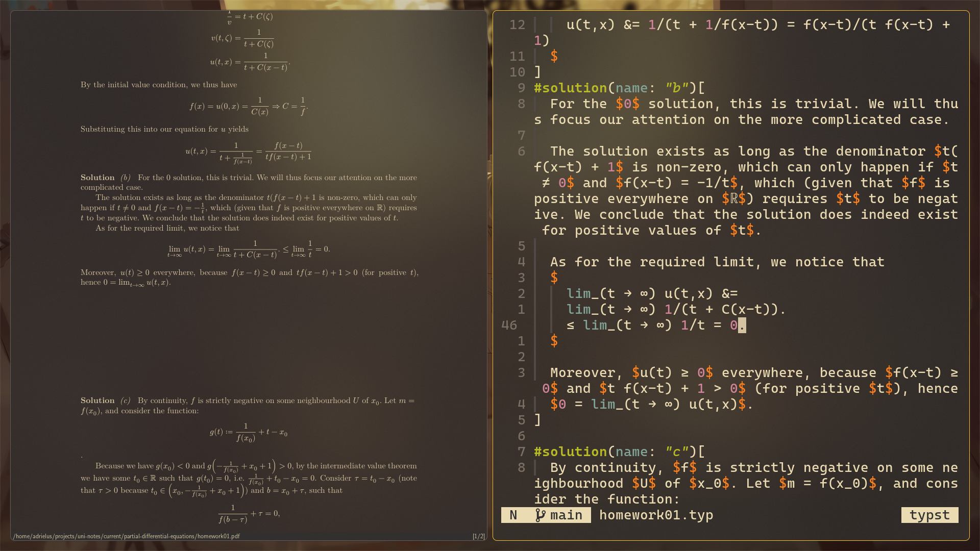980x551 pixels.
Task: Click 'By the initial value condition' PDF text
Action: 159,85
